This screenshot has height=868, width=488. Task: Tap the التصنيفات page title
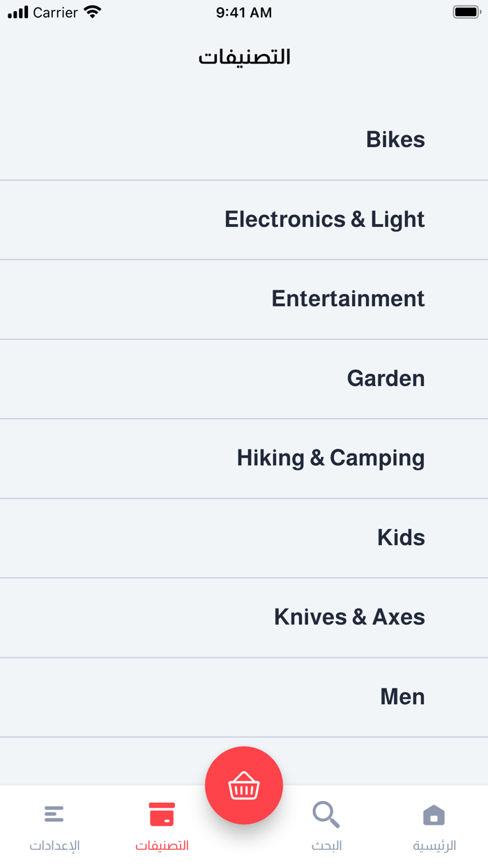click(x=244, y=57)
